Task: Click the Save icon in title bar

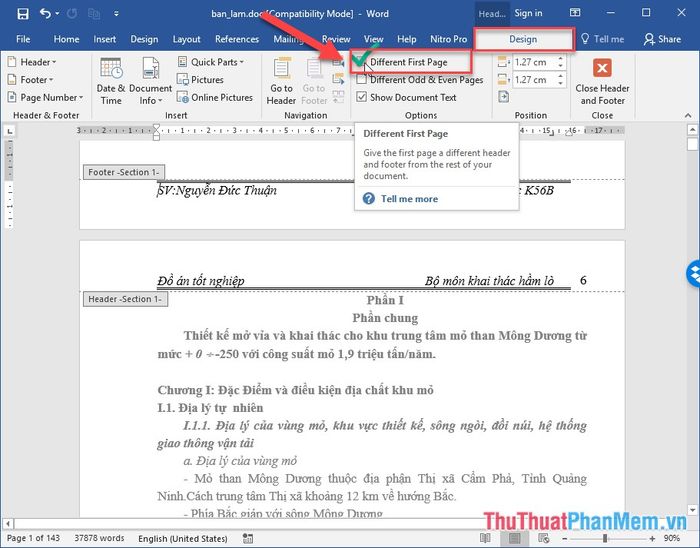Action: 22,14
